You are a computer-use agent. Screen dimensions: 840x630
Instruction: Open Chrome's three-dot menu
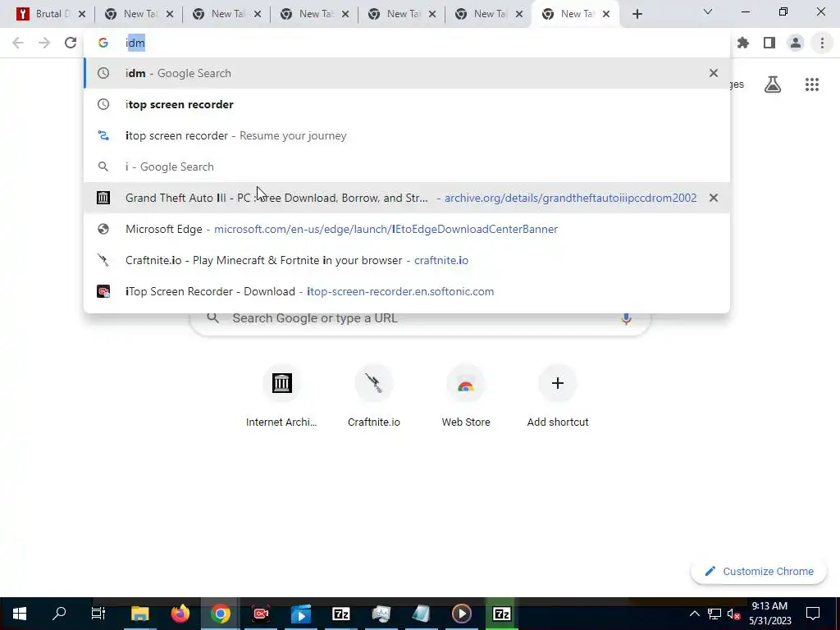pyautogui.click(x=822, y=43)
